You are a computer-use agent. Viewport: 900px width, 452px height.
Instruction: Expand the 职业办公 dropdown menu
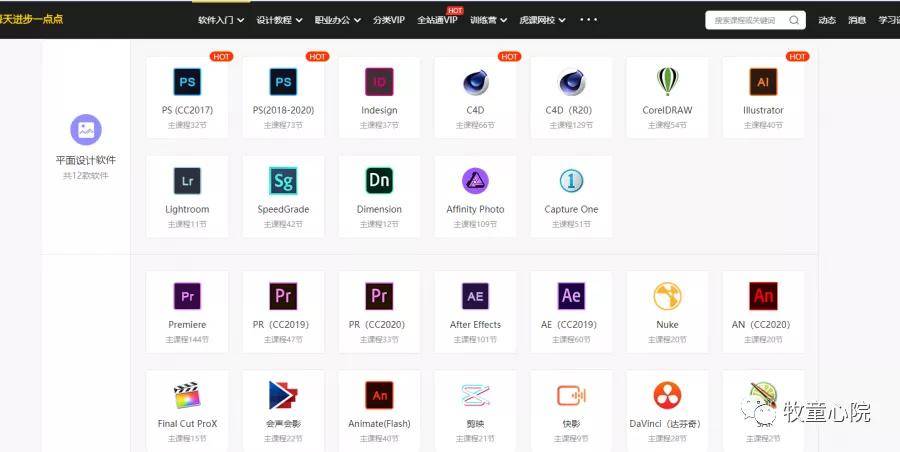coord(337,20)
